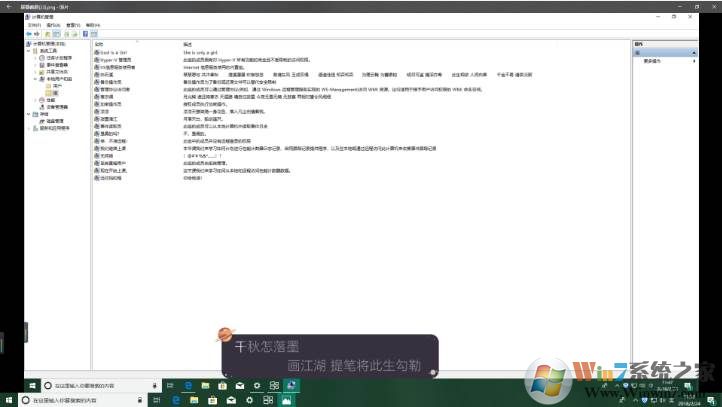Select 服务和应用程序 tree node
The image size is (722, 407).
coord(55,128)
